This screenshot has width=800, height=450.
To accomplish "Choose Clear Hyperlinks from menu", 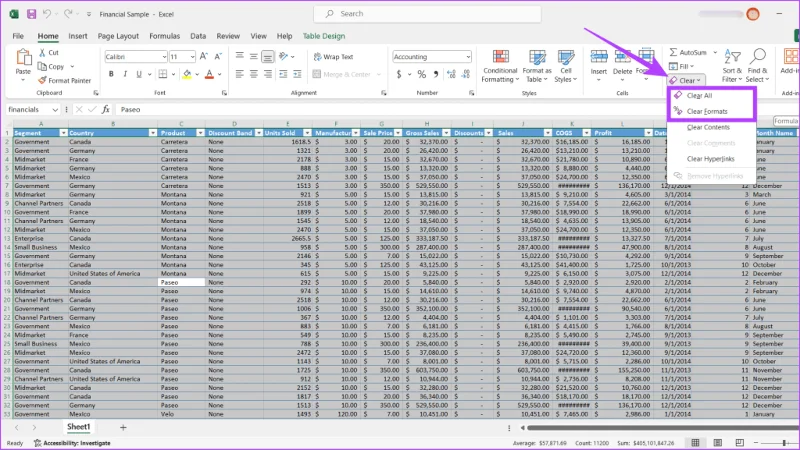I will coord(712,159).
